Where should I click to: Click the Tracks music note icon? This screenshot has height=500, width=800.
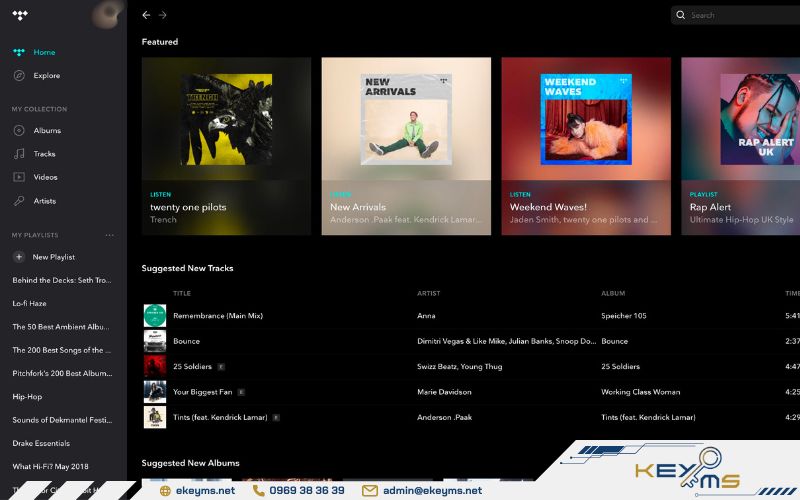point(19,154)
